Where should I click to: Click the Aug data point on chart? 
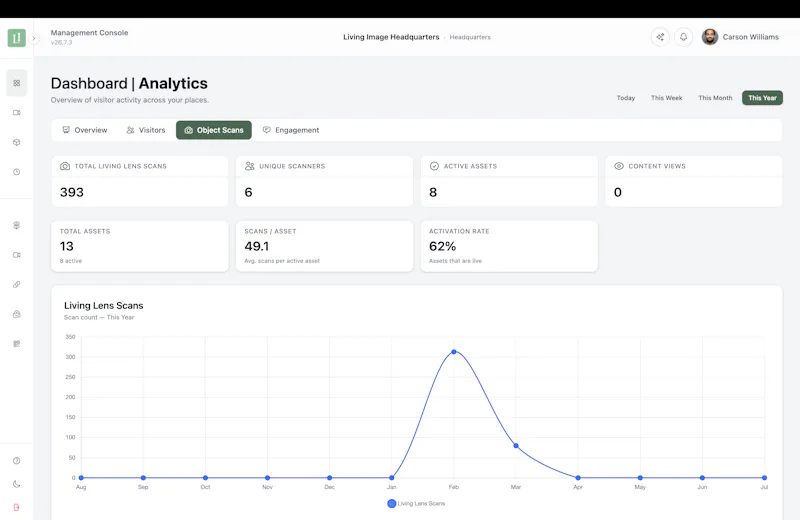click(81, 478)
